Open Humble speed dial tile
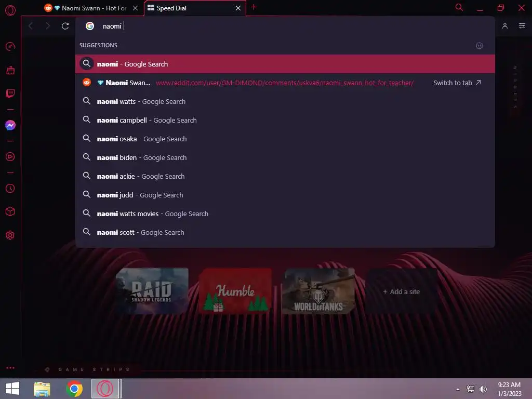532x399 pixels. 235,291
